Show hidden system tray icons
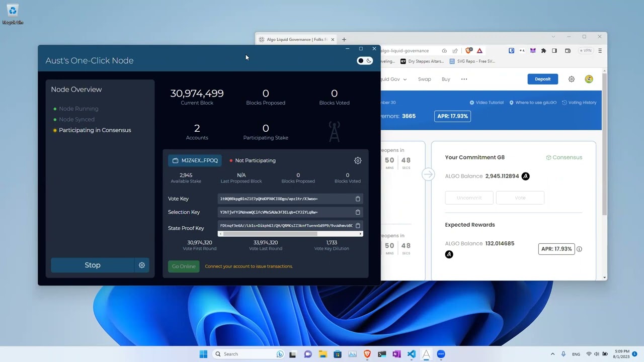The height and width of the screenshot is (362, 644). (552, 354)
